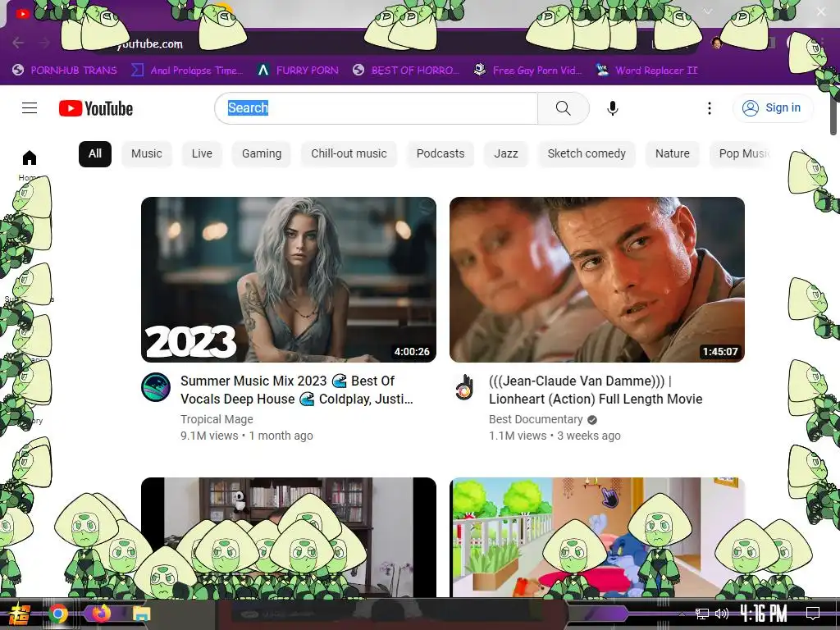
Task: Click the browser back arrow
Action: click(x=18, y=43)
